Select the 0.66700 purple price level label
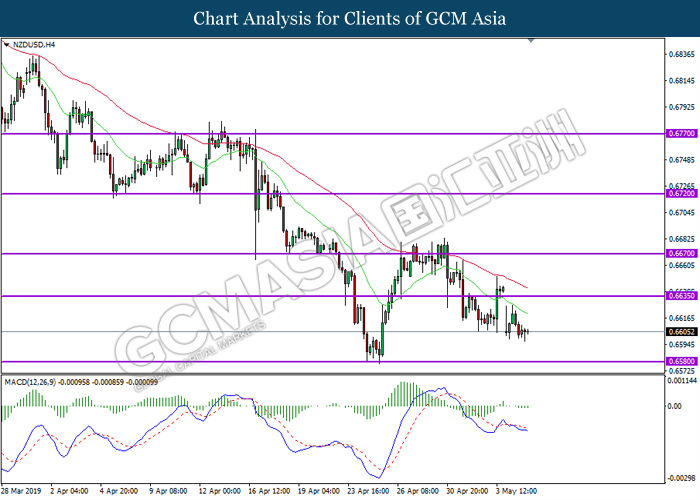The width and height of the screenshot is (700, 500). coord(682,253)
